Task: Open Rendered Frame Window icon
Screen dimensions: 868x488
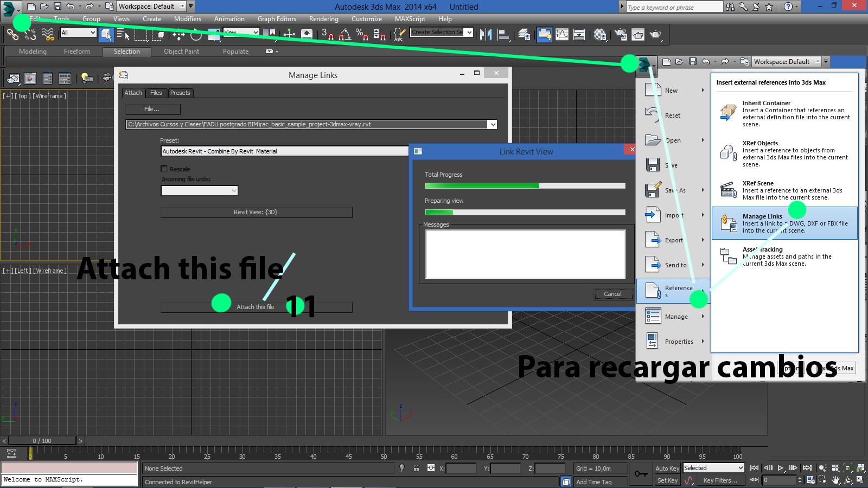Action: point(638,35)
